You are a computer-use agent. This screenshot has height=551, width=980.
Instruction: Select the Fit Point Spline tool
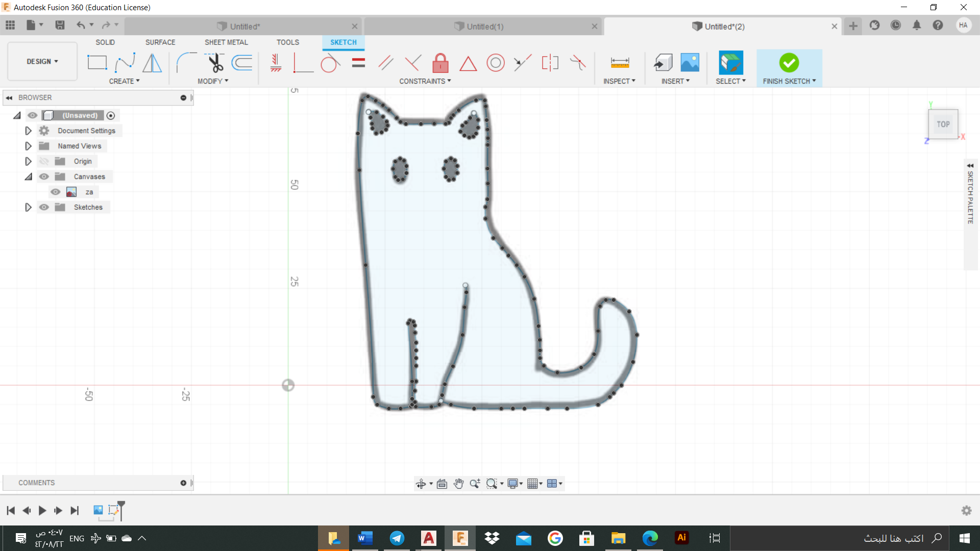tap(125, 63)
